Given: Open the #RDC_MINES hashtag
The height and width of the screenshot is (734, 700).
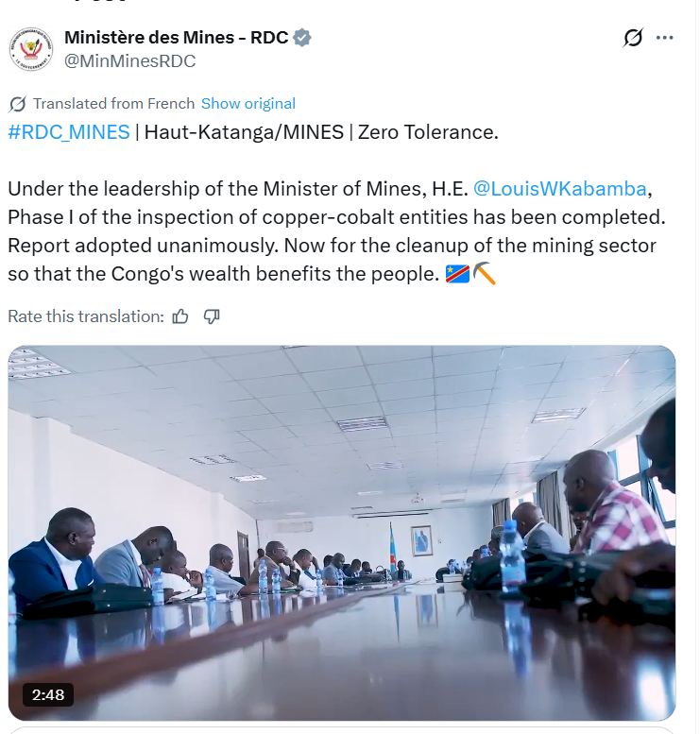Looking at the screenshot, I should (x=69, y=132).
